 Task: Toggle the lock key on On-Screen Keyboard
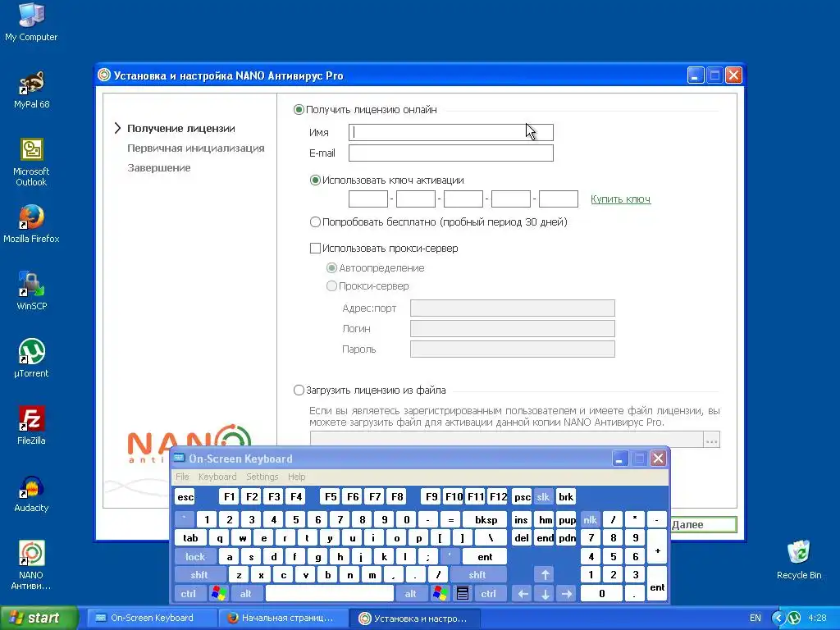pyautogui.click(x=195, y=557)
